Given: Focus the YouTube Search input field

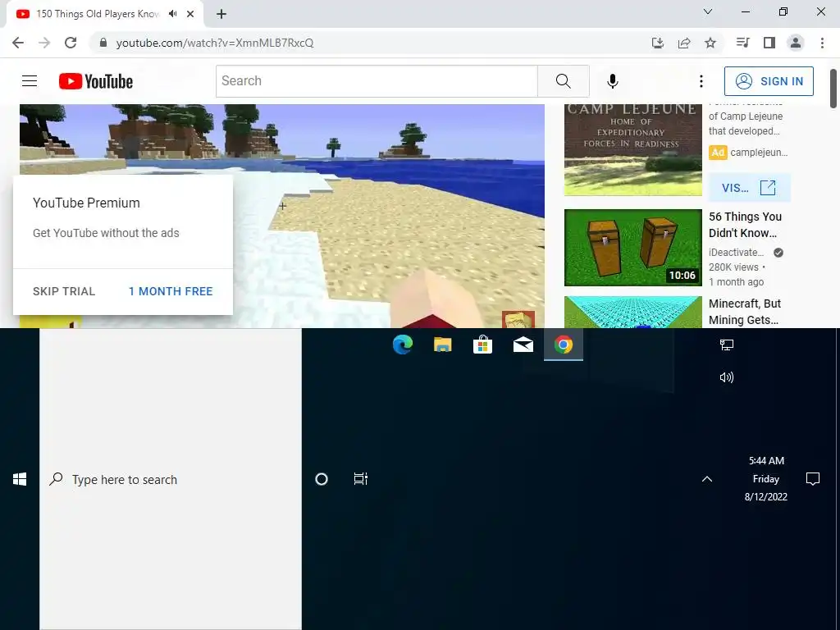Looking at the screenshot, I should click(x=377, y=81).
